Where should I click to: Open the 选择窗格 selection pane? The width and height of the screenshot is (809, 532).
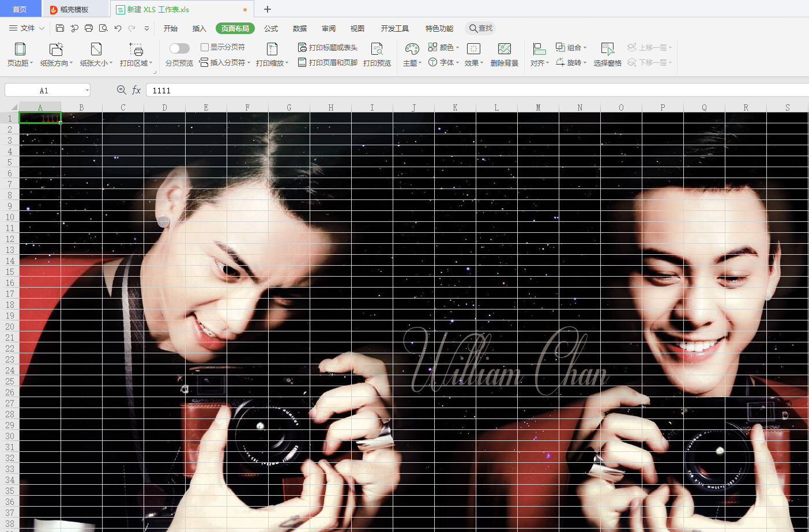tap(608, 55)
